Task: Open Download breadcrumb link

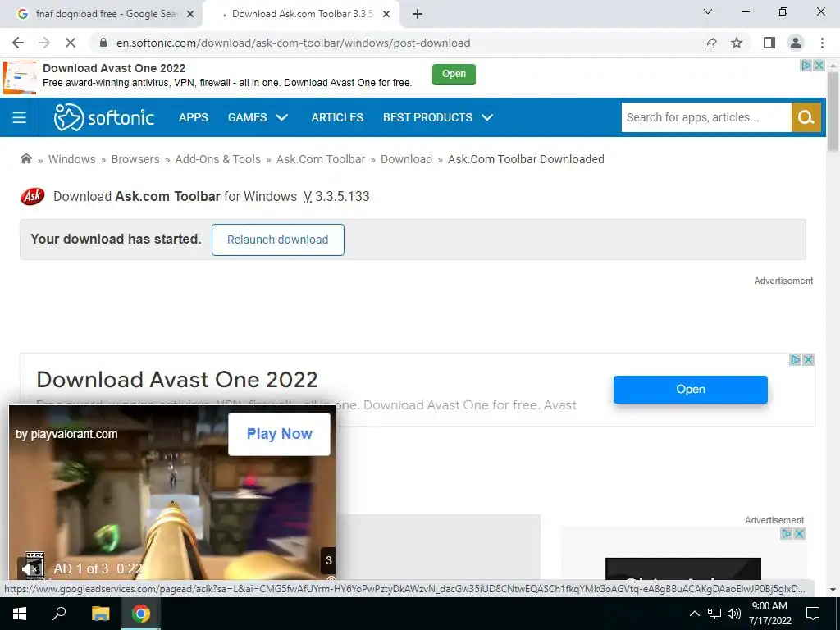Action: point(406,159)
